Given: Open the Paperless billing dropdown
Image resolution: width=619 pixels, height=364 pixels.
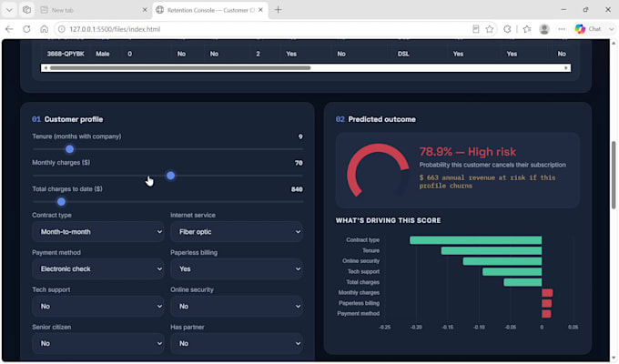Looking at the screenshot, I should [x=237, y=268].
